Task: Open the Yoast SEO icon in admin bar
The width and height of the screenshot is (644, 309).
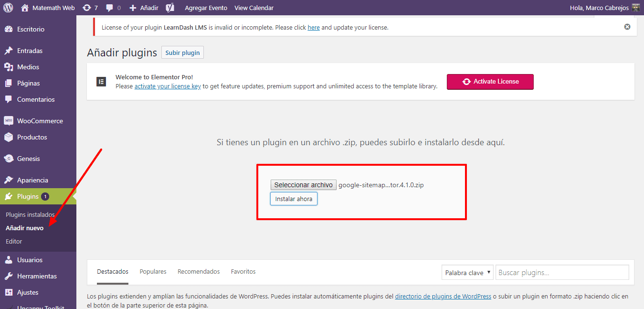Action: (x=170, y=8)
